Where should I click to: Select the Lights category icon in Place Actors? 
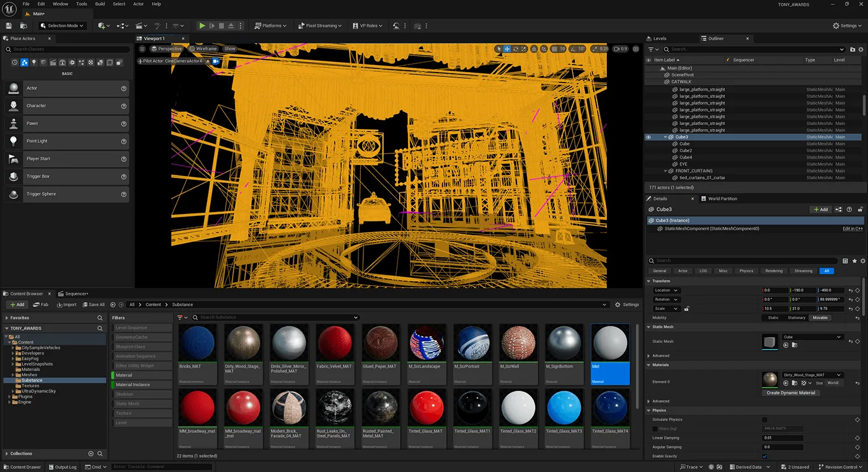(x=34, y=63)
